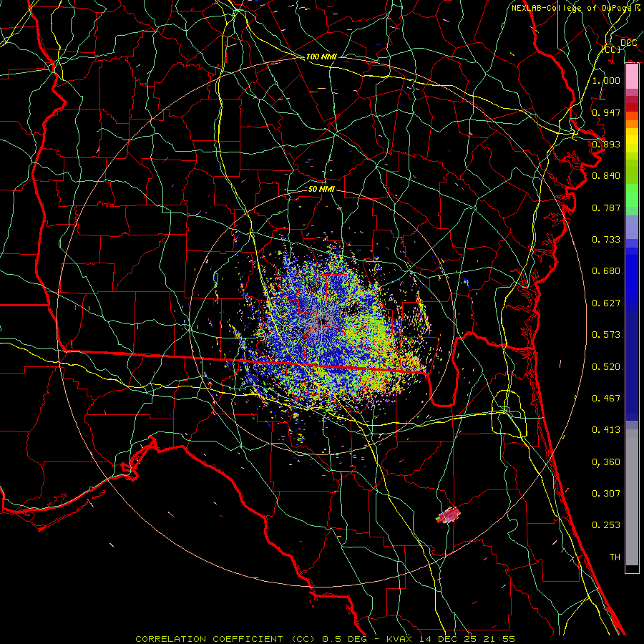Viewport: 644px width, 644px height.
Task: Click the isolated pink echo cluster southeast of the radar
Action: point(449,514)
